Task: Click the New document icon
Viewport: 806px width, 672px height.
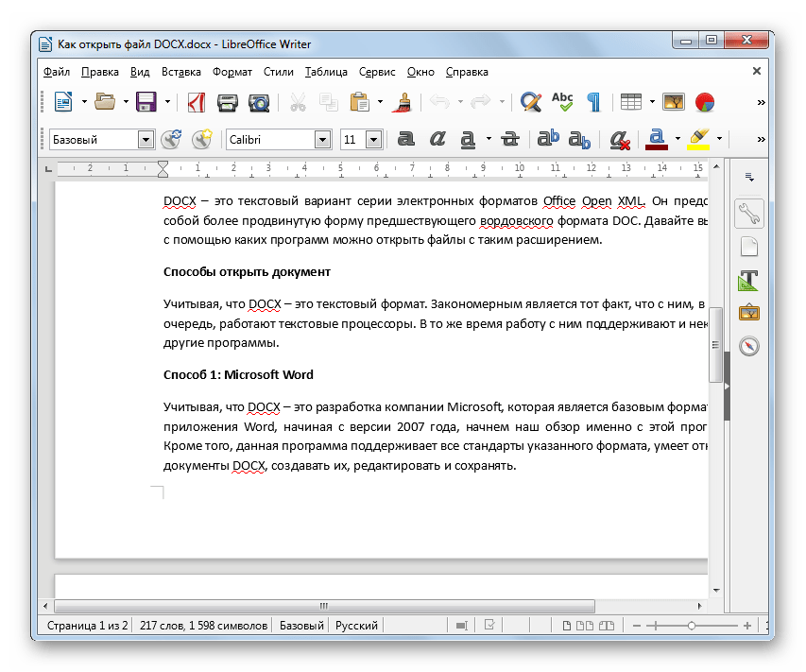Action: point(63,102)
